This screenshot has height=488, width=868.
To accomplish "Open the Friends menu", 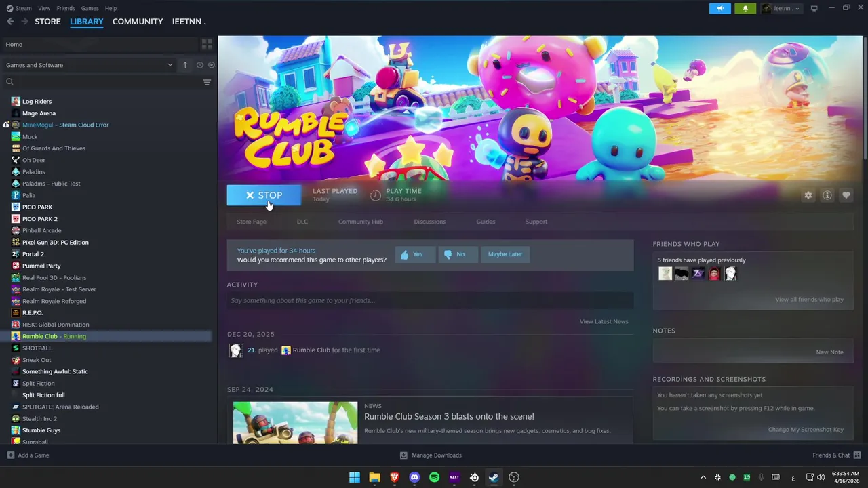I will (x=66, y=8).
